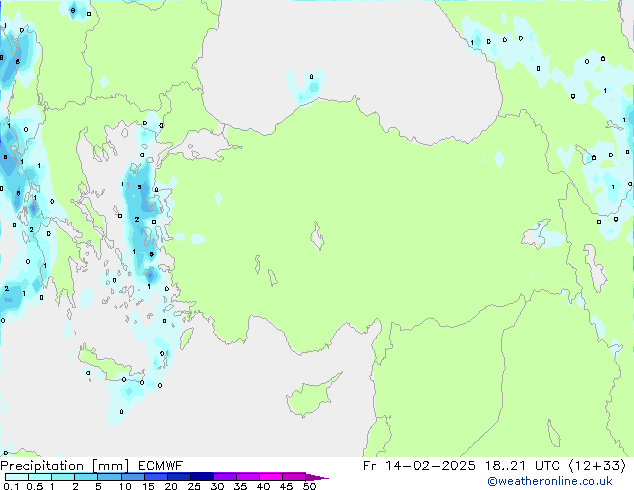Click the 40–45 mm magenta swatch
The image size is (634, 490).
[271, 477]
